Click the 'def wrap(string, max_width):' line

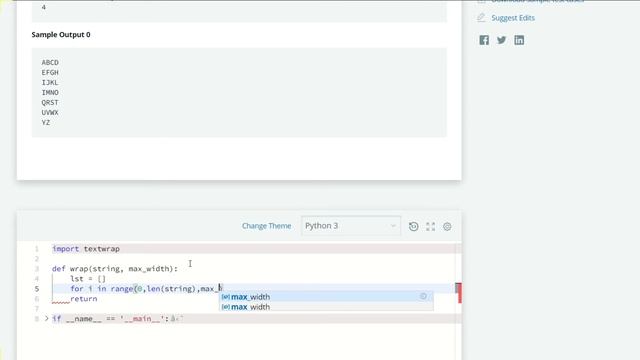click(115, 269)
